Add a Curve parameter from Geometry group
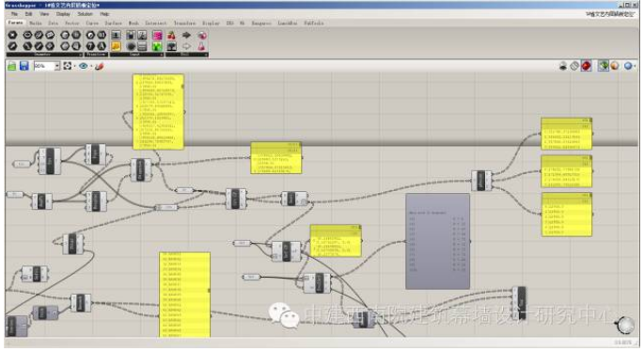The width and height of the screenshot is (644, 352). (39, 35)
